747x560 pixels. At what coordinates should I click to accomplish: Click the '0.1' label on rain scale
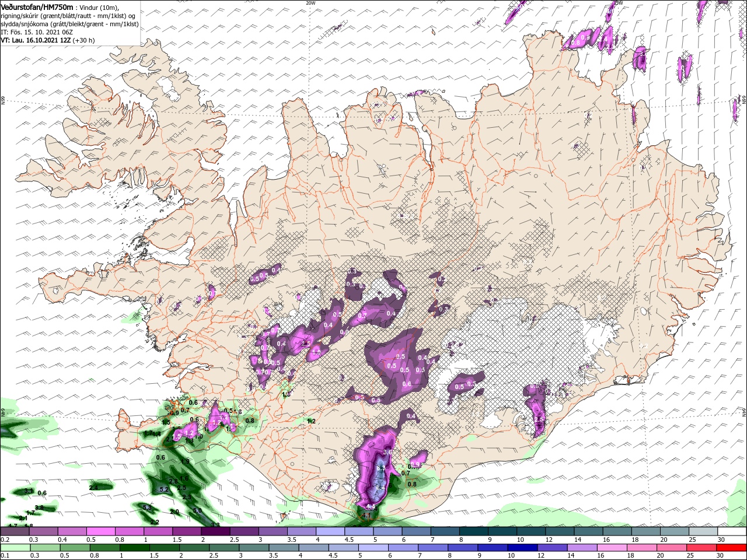(x=5, y=556)
